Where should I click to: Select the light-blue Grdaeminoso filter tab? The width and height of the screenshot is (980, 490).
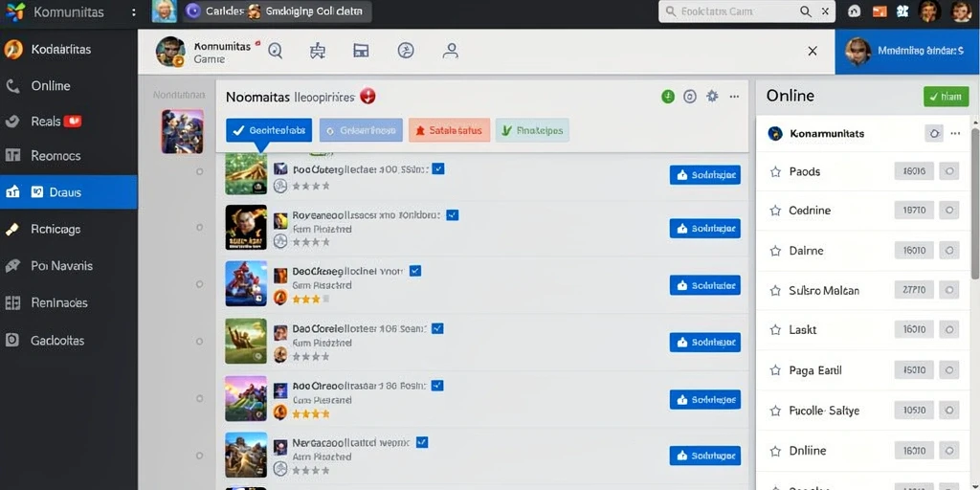[x=361, y=130]
